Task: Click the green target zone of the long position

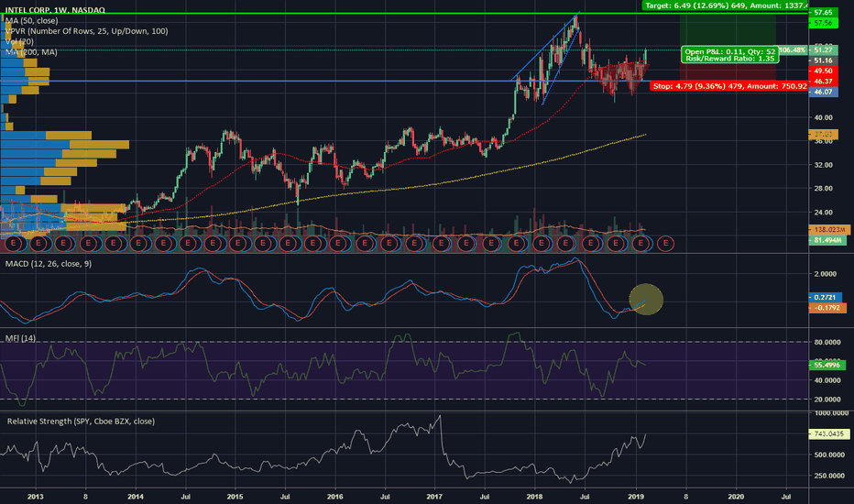Action: point(728,31)
